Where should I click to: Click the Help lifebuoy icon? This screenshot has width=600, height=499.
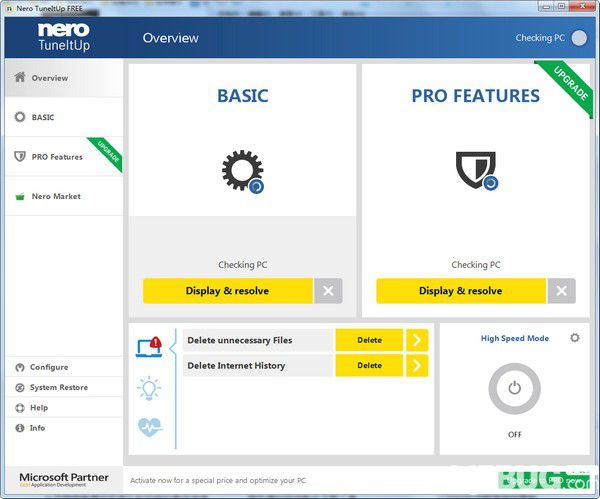click(x=20, y=408)
